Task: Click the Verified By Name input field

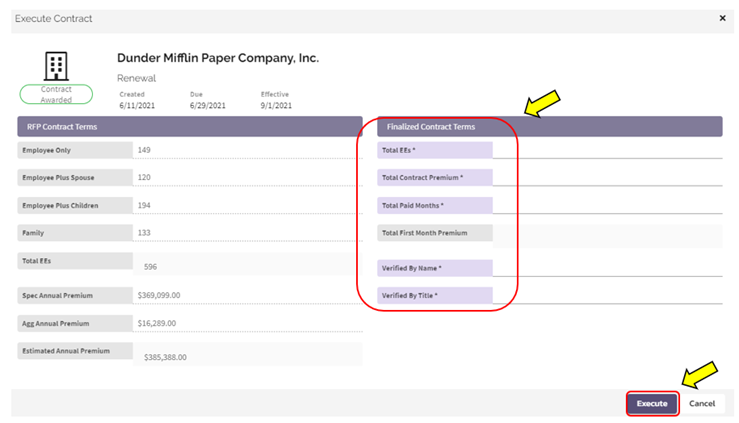Action: click(608, 268)
